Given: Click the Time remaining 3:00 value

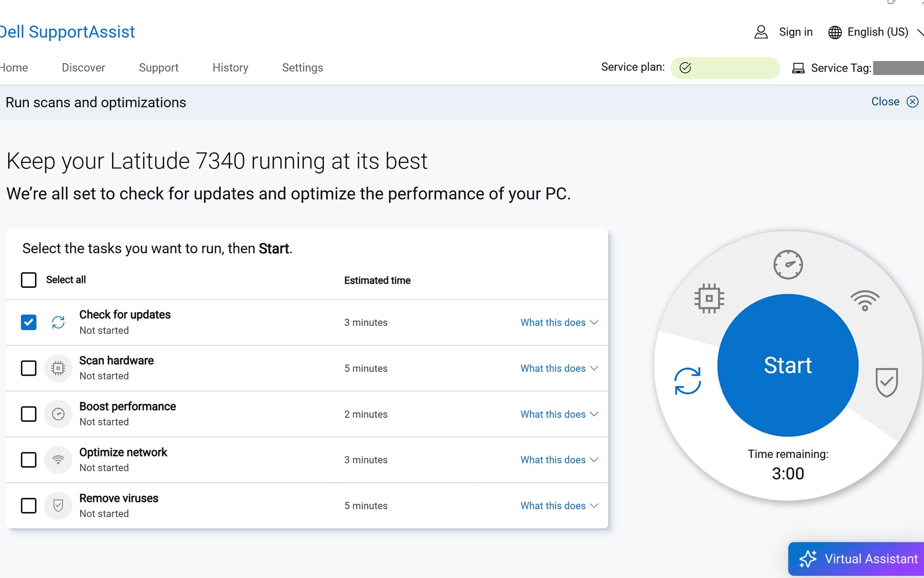Looking at the screenshot, I should coord(788,474).
